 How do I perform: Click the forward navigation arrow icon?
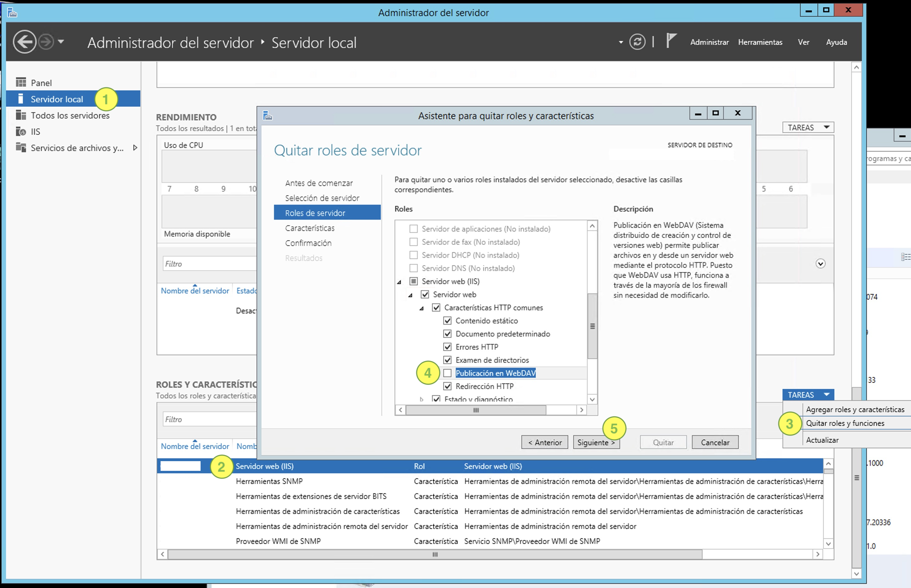coord(47,42)
